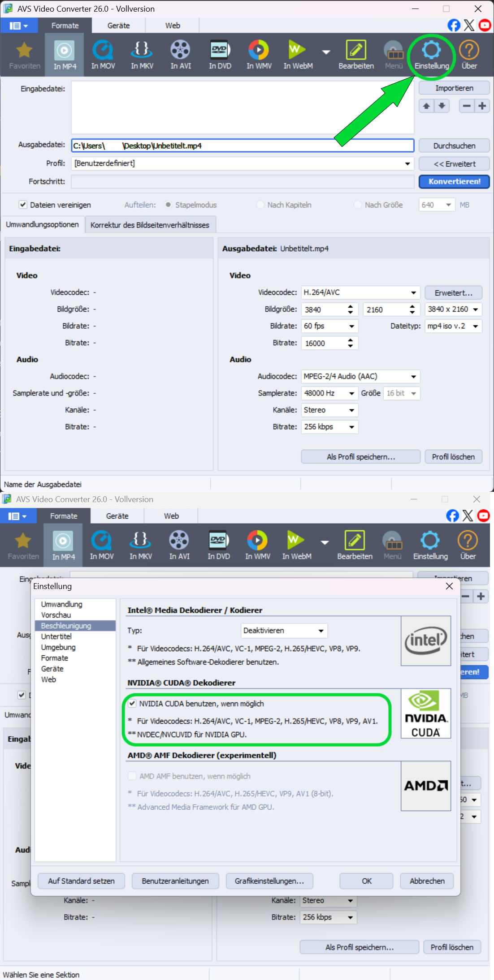Viewport: 494px width, 980px height.
Task: Open main menu button beside Formate, top window
Action: tap(18, 26)
